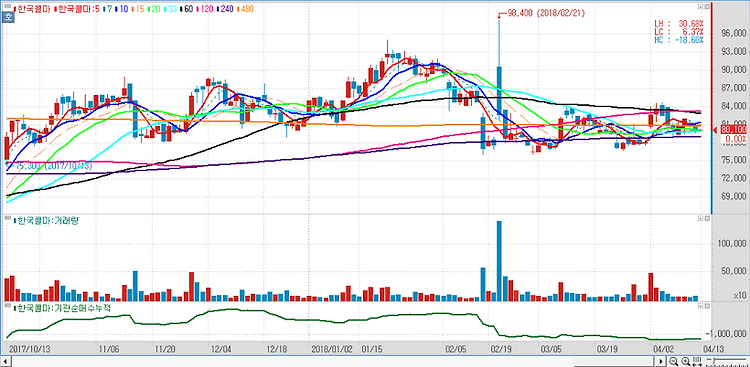Close the price chart panel
Image resolution: width=750 pixels, height=367 pixels.
(x=706, y=7)
